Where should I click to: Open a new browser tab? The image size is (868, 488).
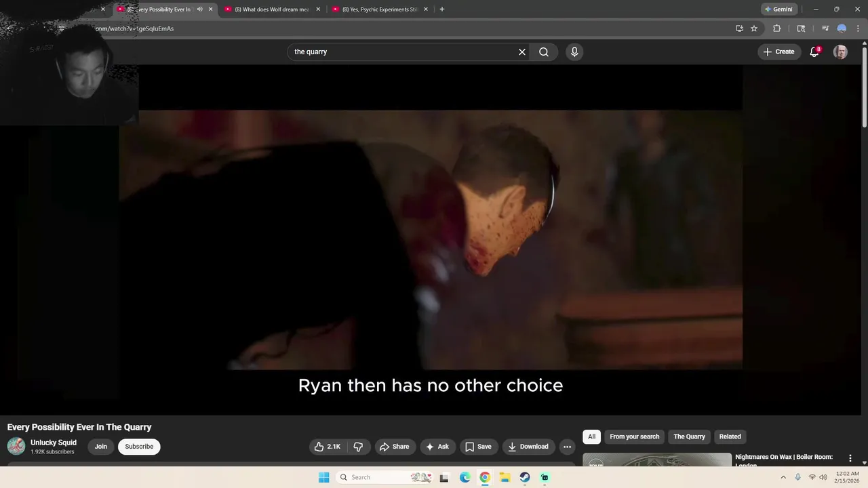[442, 9]
